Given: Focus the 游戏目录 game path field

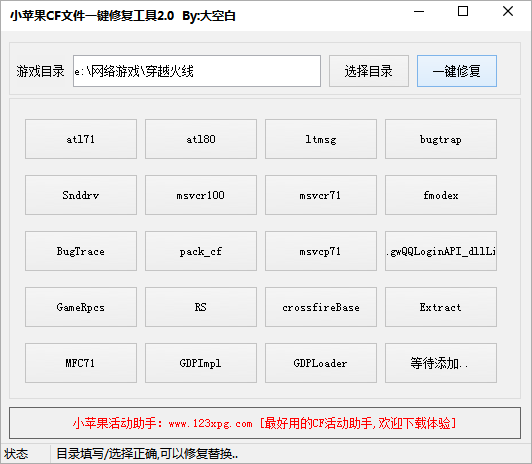Looking at the screenshot, I should pyautogui.click(x=197, y=71).
